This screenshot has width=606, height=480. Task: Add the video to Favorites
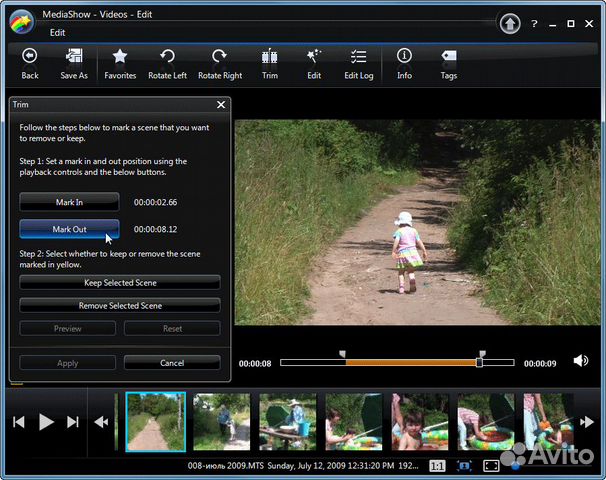120,64
